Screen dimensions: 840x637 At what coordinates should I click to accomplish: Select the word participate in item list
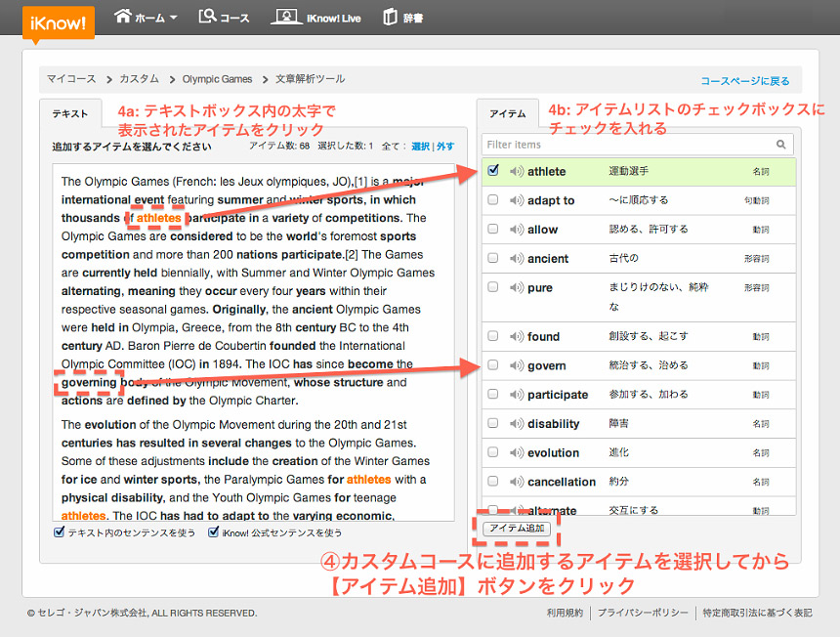click(x=558, y=395)
